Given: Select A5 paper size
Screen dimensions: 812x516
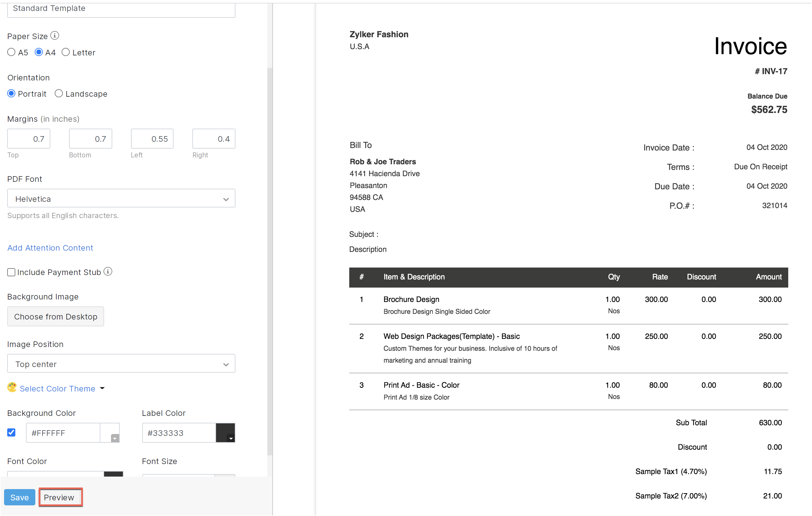Looking at the screenshot, I should (12, 52).
